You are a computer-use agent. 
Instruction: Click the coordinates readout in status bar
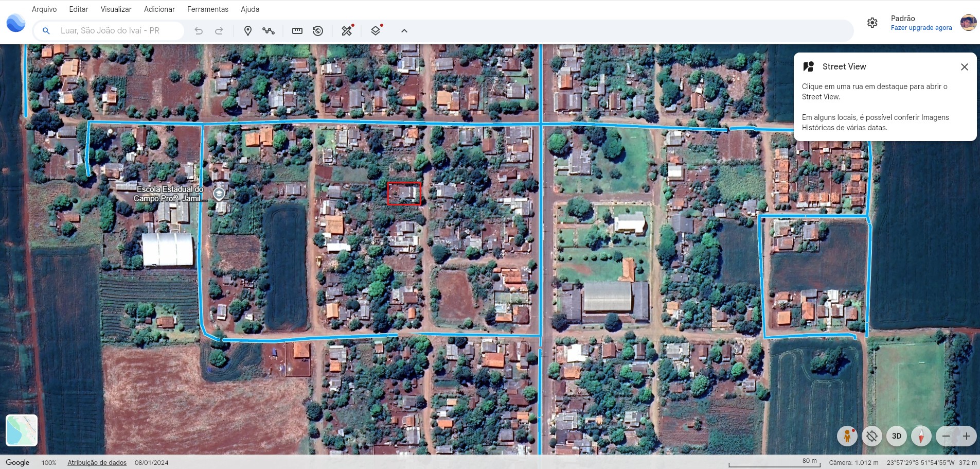coord(920,463)
